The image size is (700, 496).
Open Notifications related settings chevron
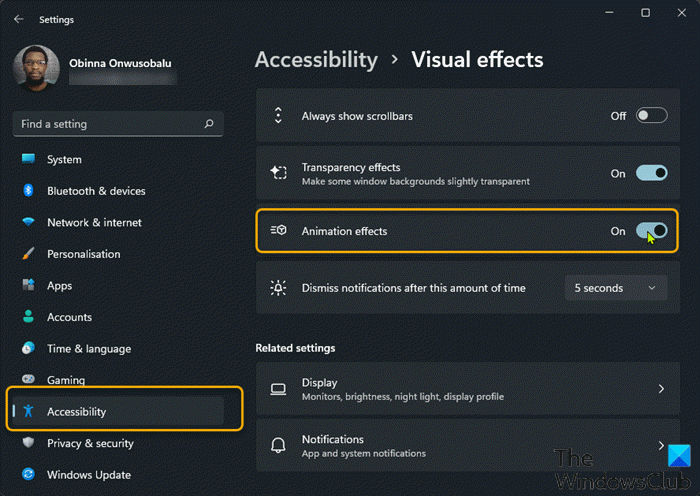pos(661,445)
